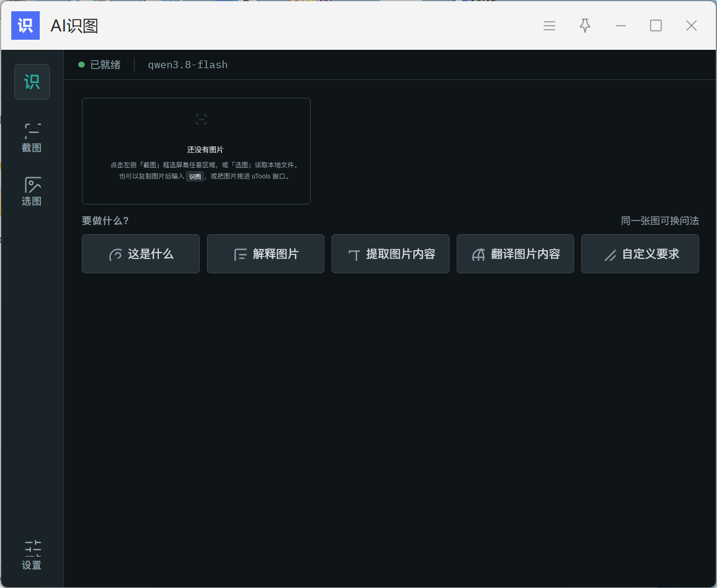Click the AI识图 window title
This screenshot has height=588, width=717.
tap(74, 25)
